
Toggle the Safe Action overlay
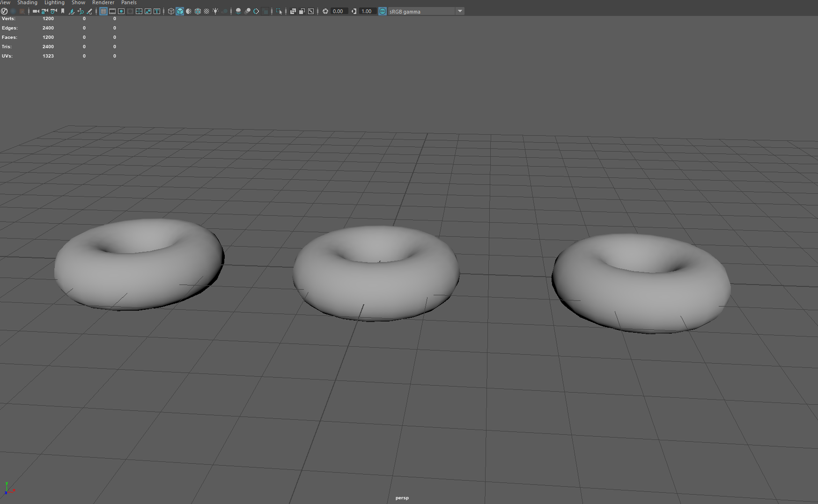pos(147,11)
